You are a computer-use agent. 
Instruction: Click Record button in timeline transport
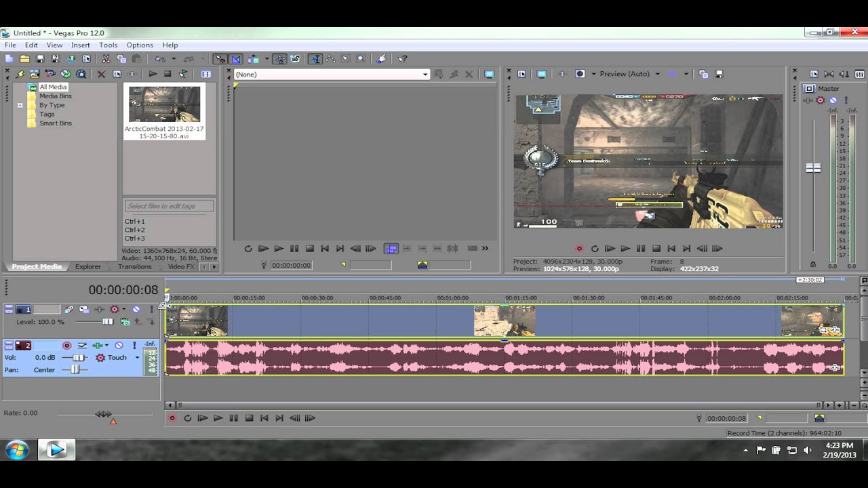click(172, 418)
